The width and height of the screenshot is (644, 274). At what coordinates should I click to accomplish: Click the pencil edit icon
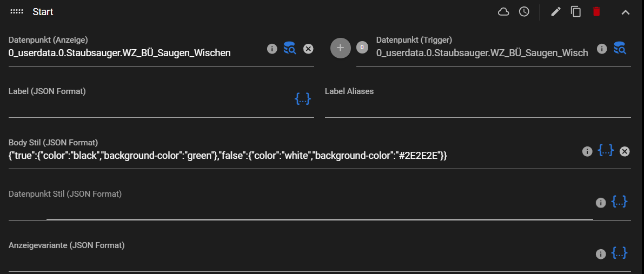click(x=556, y=12)
